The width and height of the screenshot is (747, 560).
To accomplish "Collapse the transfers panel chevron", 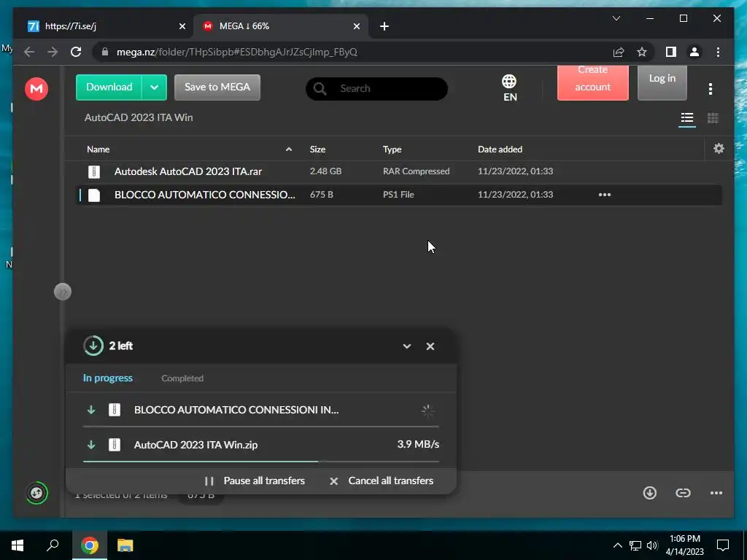I will click(x=407, y=346).
